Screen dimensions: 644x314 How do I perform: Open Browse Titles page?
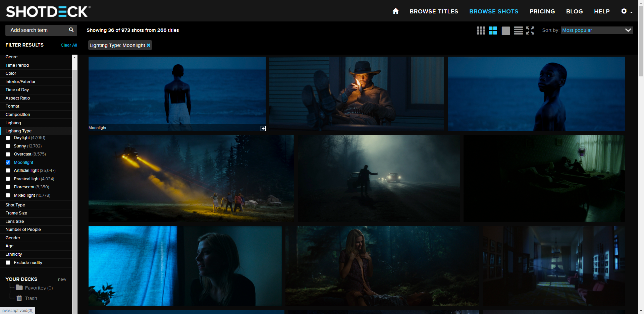[x=434, y=11]
